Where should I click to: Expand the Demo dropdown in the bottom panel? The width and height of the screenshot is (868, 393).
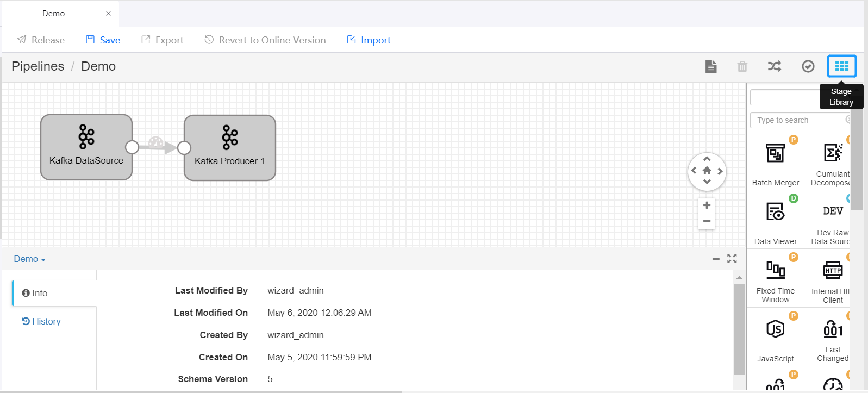point(29,259)
